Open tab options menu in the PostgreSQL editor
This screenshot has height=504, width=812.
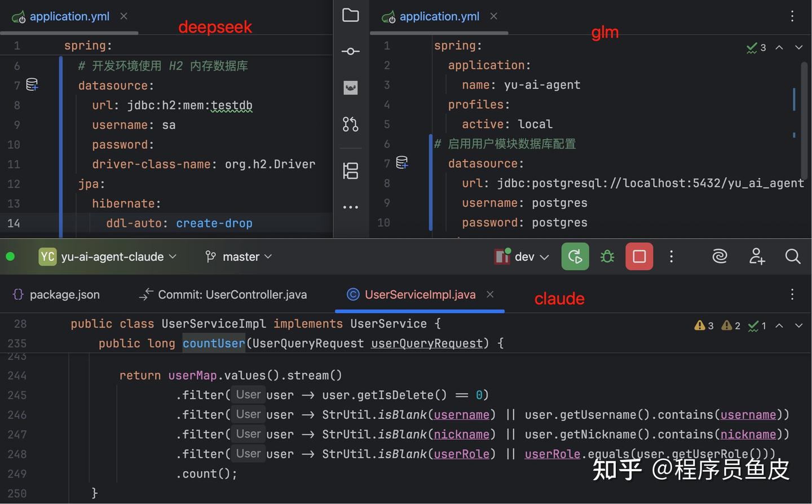coord(792,16)
